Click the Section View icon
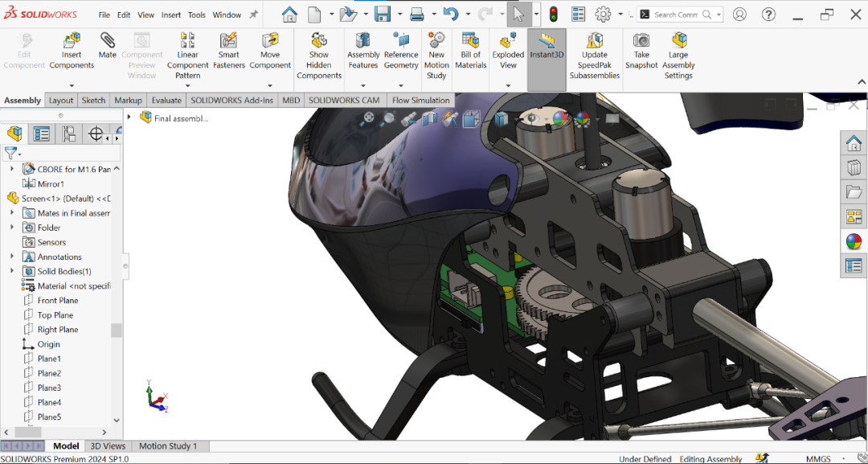 coord(429,118)
